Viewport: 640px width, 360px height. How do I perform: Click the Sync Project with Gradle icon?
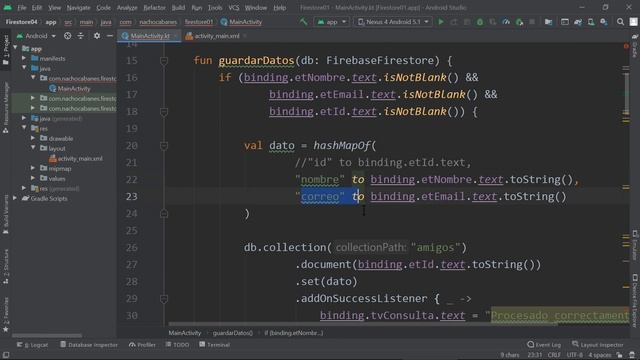pos(578,22)
